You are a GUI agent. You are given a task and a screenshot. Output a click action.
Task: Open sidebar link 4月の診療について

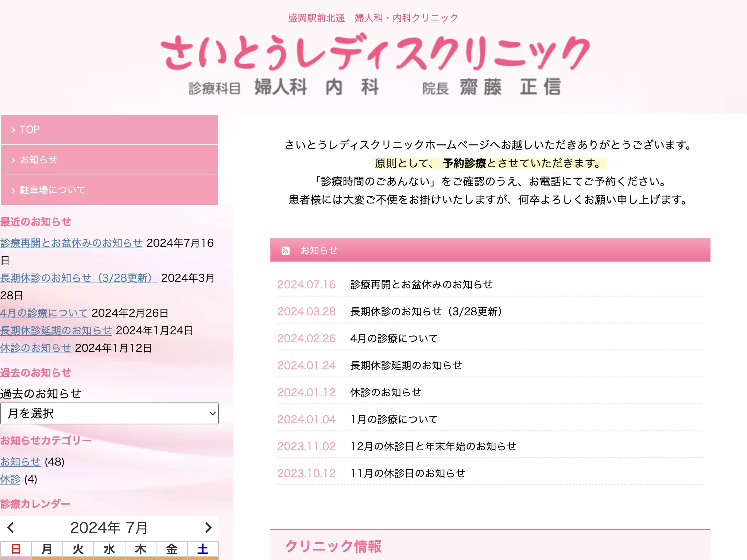(44, 313)
